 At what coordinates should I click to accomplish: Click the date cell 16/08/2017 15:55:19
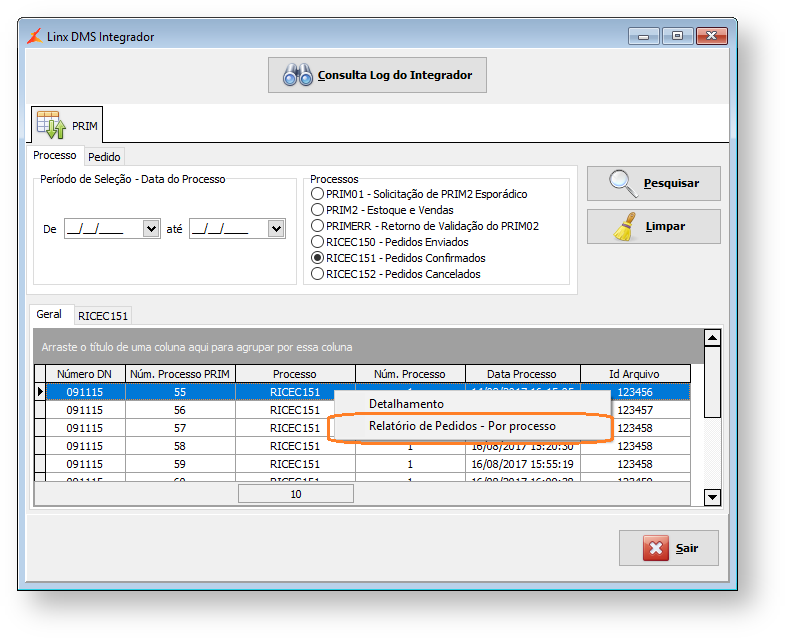pos(522,464)
